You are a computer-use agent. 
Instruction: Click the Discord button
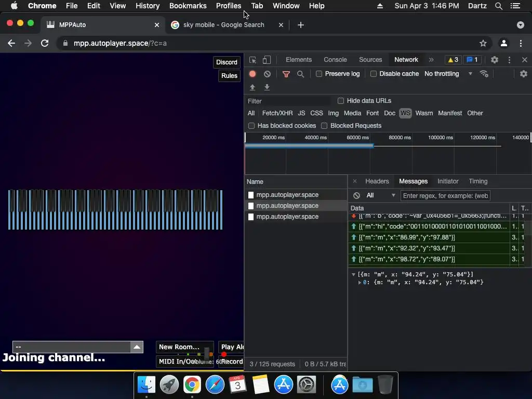click(x=227, y=62)
